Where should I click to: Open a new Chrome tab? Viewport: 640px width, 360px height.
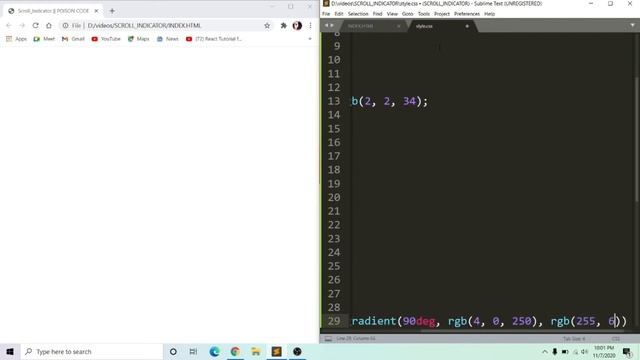pyautogui.click(x=112, y=11)
